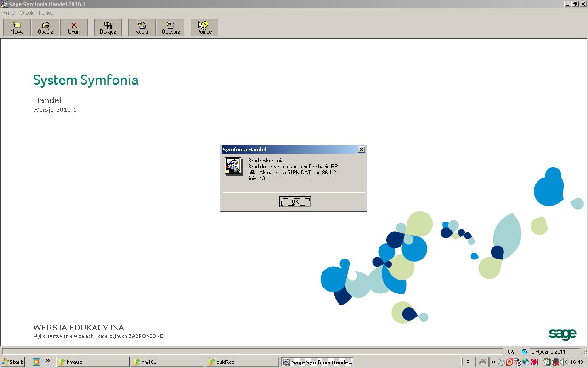Click the Nowa (new company) toolbar button
This screenshot has width=588, height=368.
coord(17,28)
